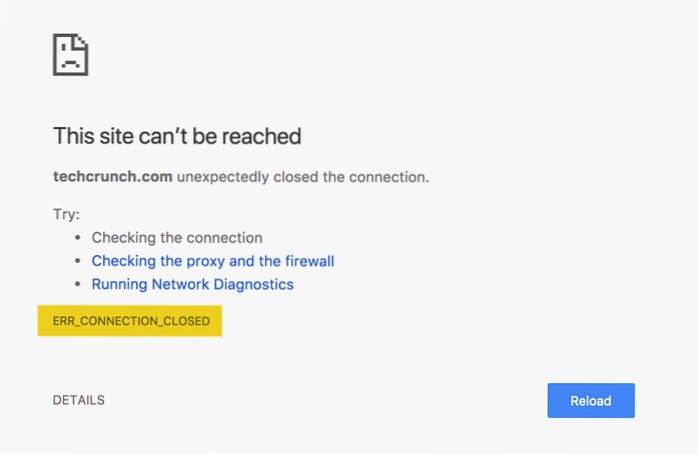Click the bullet beside 'Checking the connection'

pyautogui.click(x=78, y=238)
